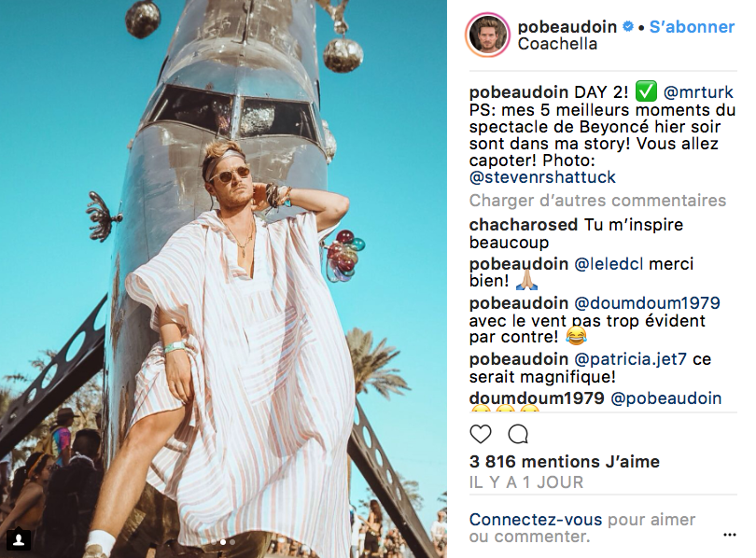Follow with the S'abonner button

[692, 26]
